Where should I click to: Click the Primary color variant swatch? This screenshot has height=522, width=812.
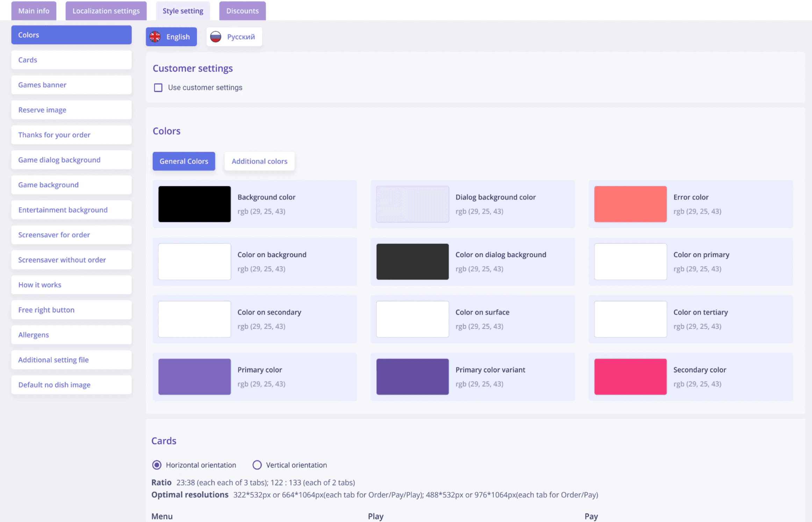click(412, 376)
